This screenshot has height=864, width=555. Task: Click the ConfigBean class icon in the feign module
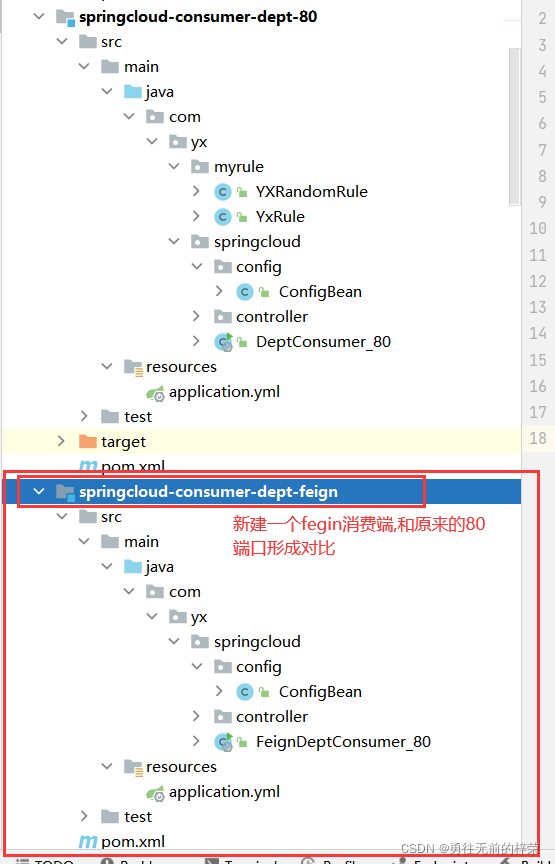[x=245, y=692]
